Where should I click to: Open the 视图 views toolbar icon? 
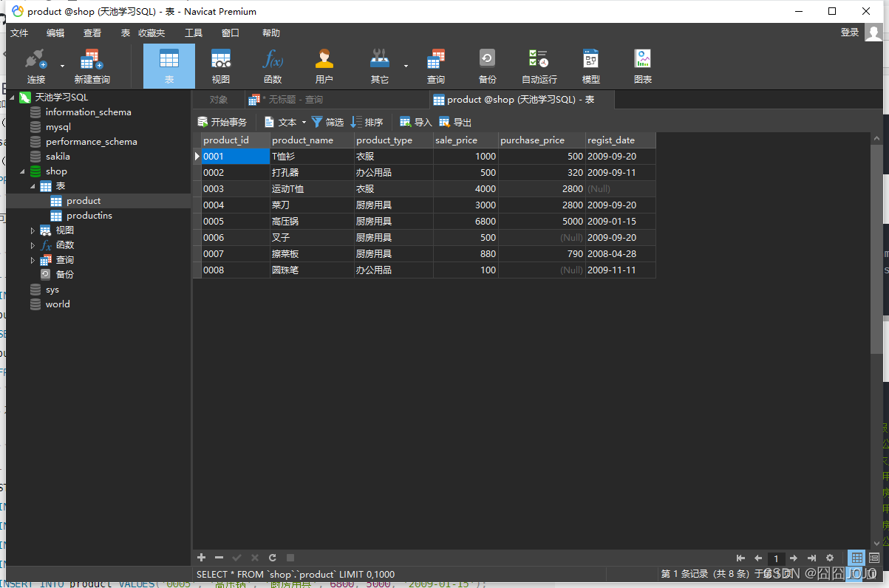coord(221,66)
